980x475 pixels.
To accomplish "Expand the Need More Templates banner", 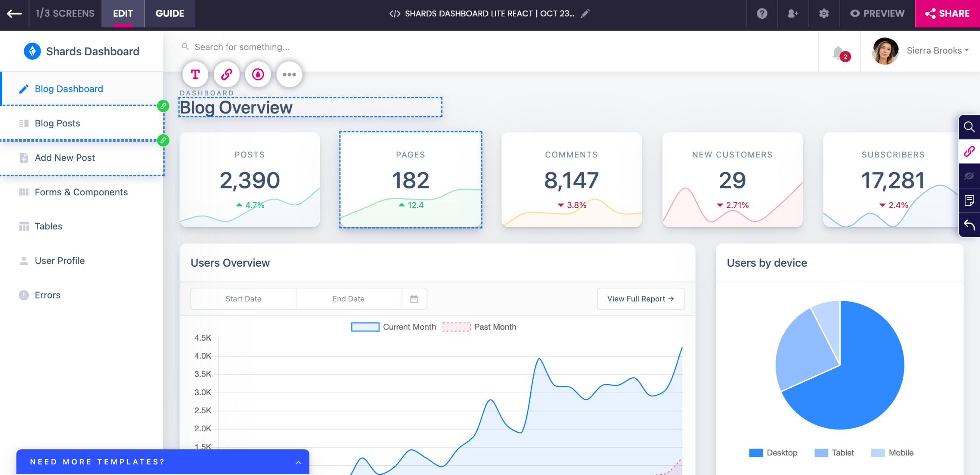I will pos(298,462).
